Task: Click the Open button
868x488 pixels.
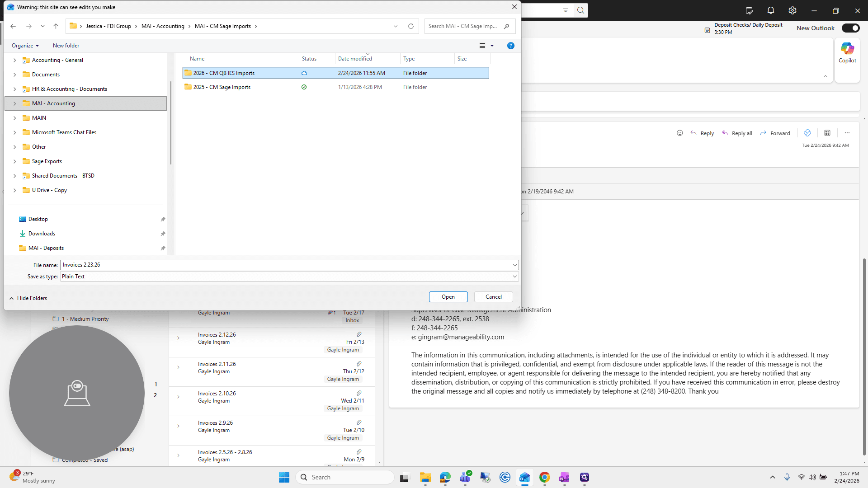Action: pos(448,297)
